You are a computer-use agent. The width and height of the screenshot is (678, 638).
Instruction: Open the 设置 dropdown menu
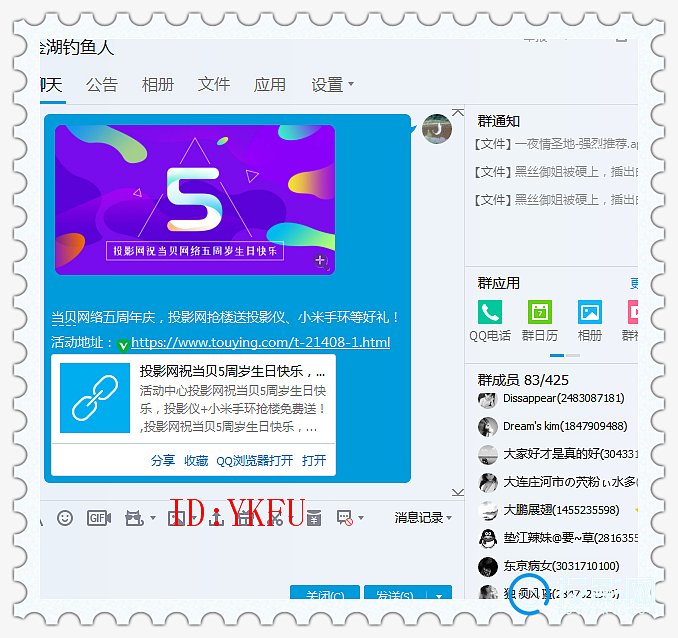tap(332, 84)
